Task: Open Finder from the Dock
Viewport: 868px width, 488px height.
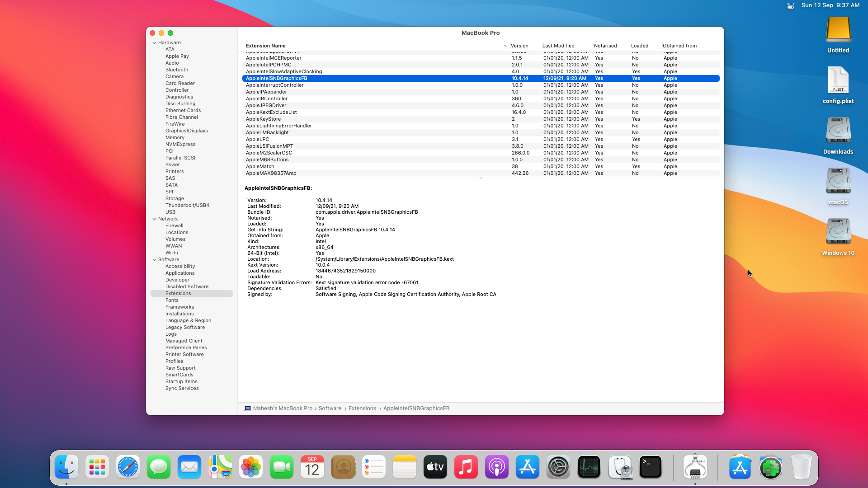Action: (x=66, y=467)
